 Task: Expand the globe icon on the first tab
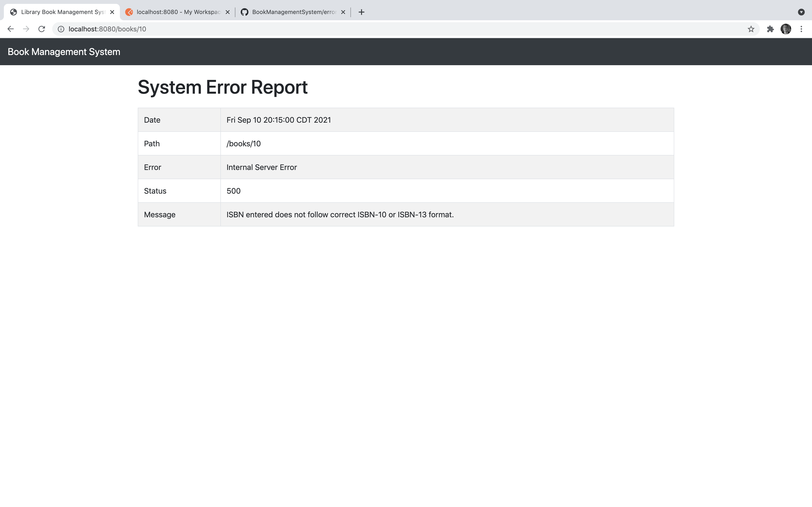14,12
